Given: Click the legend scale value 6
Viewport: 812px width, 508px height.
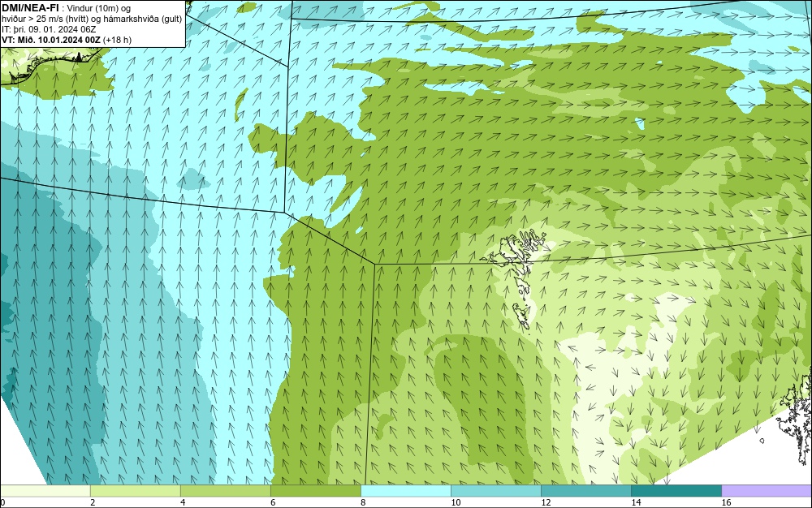Looking at the screenshot, I should pos(273,502).
